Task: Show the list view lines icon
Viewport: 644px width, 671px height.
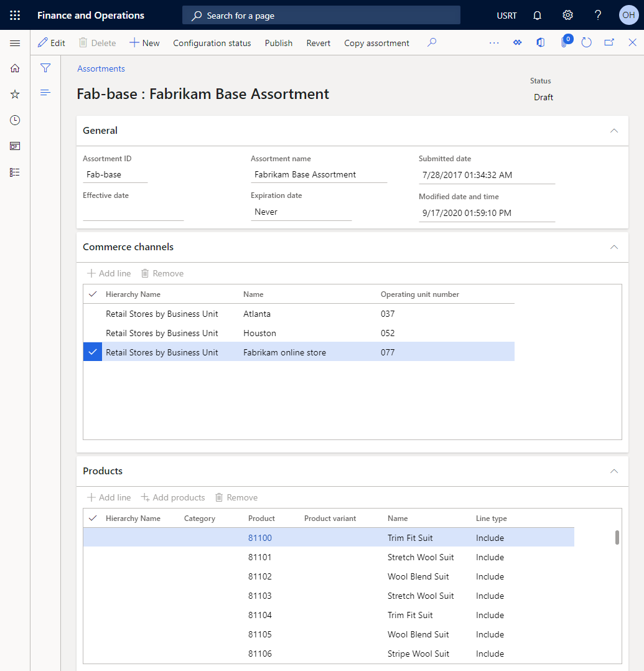Action: [x=45, y=92]
